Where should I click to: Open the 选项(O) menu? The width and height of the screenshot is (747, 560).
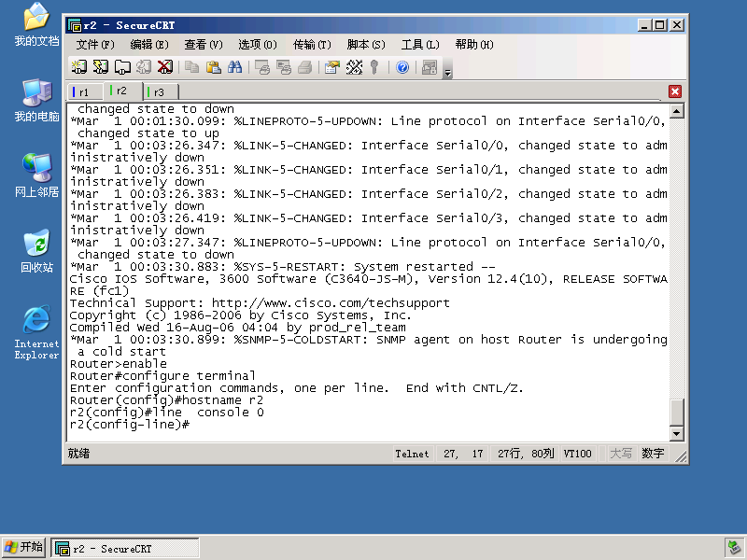pos(258,45)
